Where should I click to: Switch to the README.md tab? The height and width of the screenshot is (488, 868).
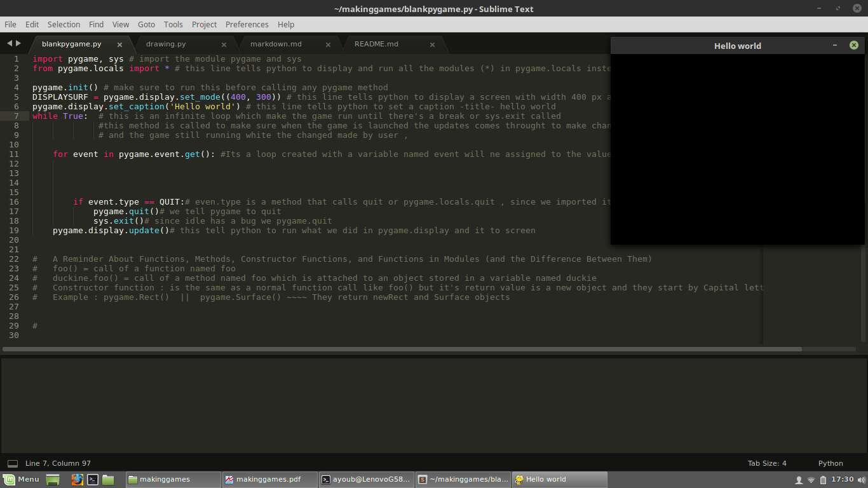click(x=376, y=44)
